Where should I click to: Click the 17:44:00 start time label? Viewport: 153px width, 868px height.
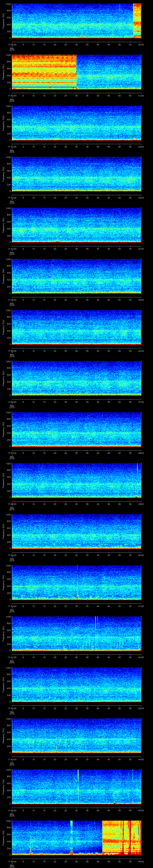click(12, 810)
